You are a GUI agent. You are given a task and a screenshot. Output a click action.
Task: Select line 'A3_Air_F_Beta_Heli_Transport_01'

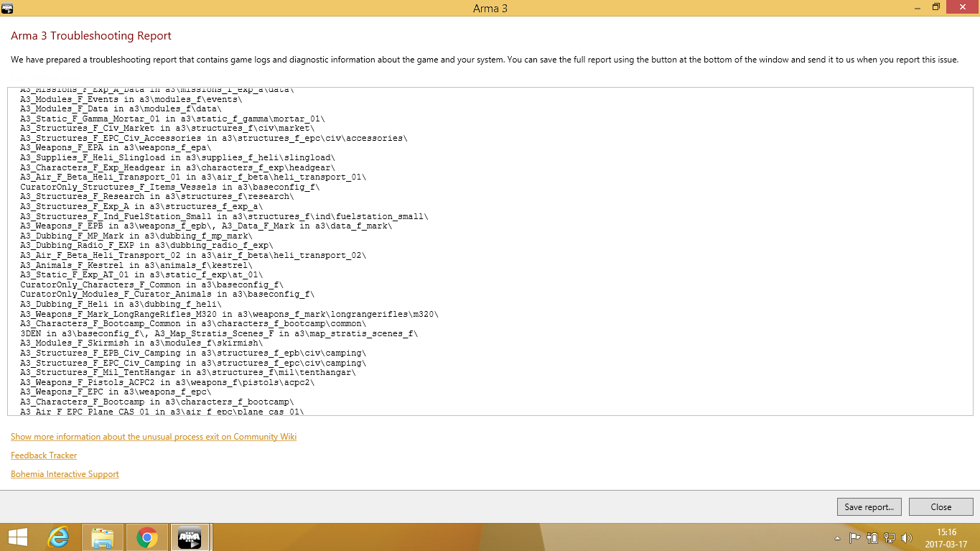[x=192, y=177]
